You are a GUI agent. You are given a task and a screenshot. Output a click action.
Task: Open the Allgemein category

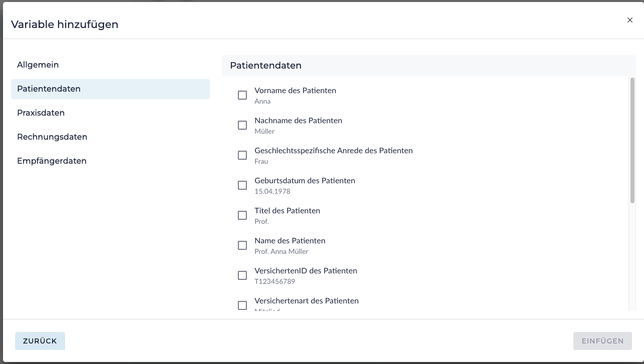point(38,65)
